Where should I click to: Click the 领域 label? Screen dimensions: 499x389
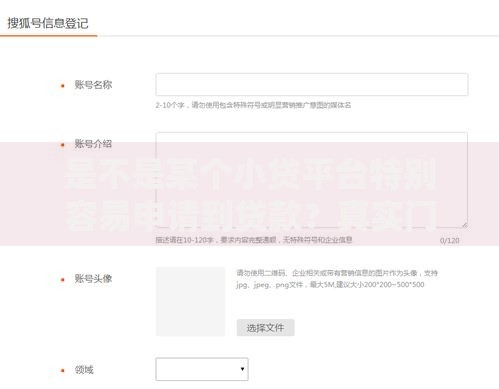click(84, 370)
